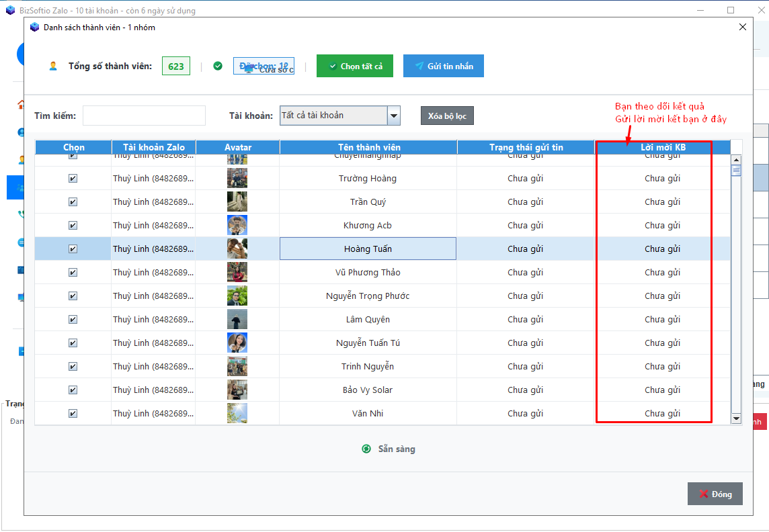Click the scrollbar up arrow of member list

pos(735,160)
